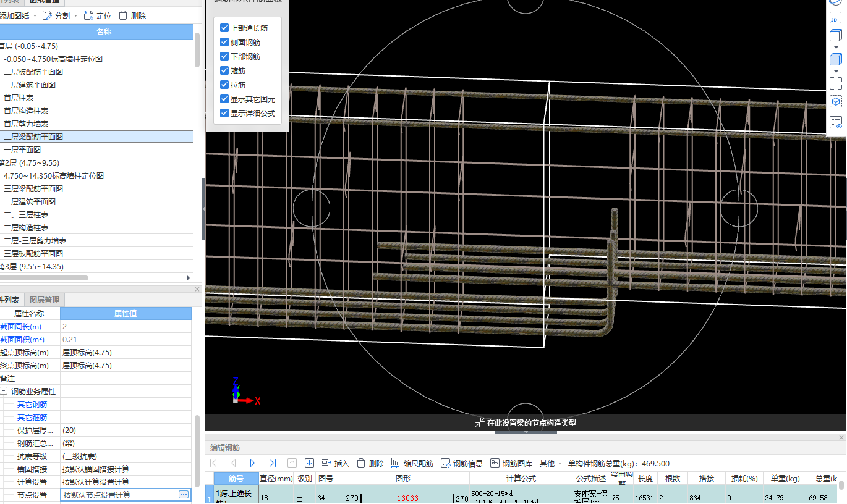Click the move-down arrow in rebar toolbar
This screenshot has width=847, height=504.
[x=310, y=463]
